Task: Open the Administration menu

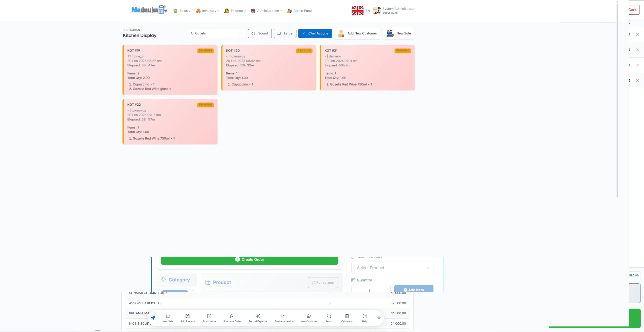Action: (x=266, y=11)
